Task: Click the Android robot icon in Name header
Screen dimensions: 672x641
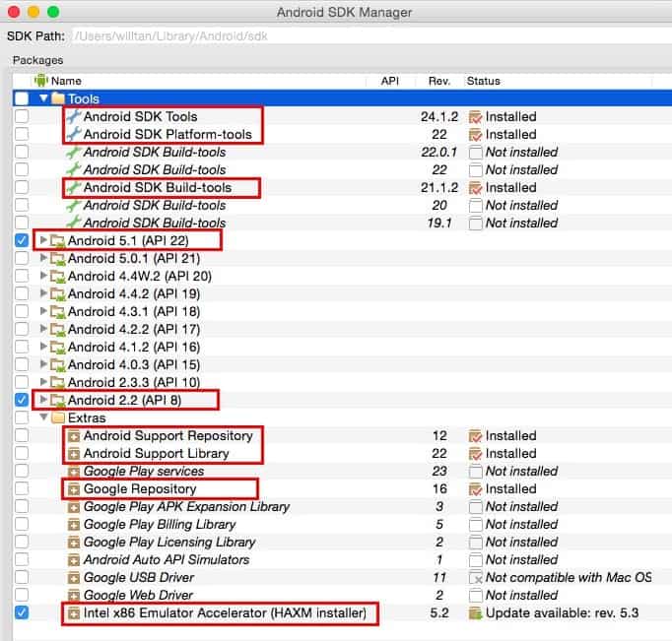Action: click(x=41, y=81)
